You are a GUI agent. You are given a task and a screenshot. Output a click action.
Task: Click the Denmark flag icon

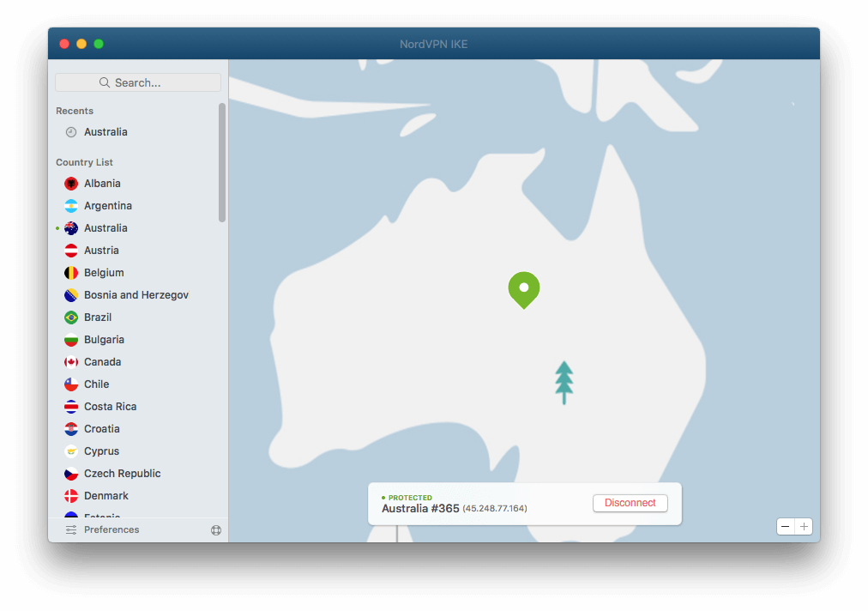(71, 496)
